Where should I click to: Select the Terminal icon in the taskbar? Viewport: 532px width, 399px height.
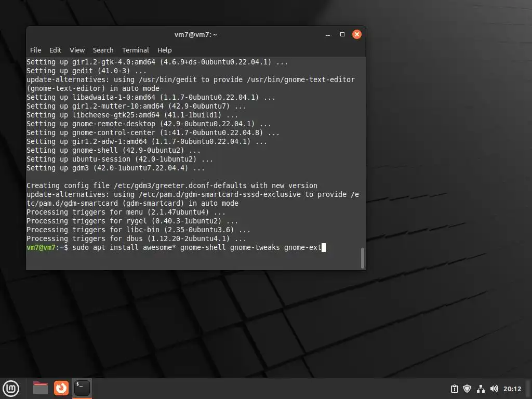[82, 388]
